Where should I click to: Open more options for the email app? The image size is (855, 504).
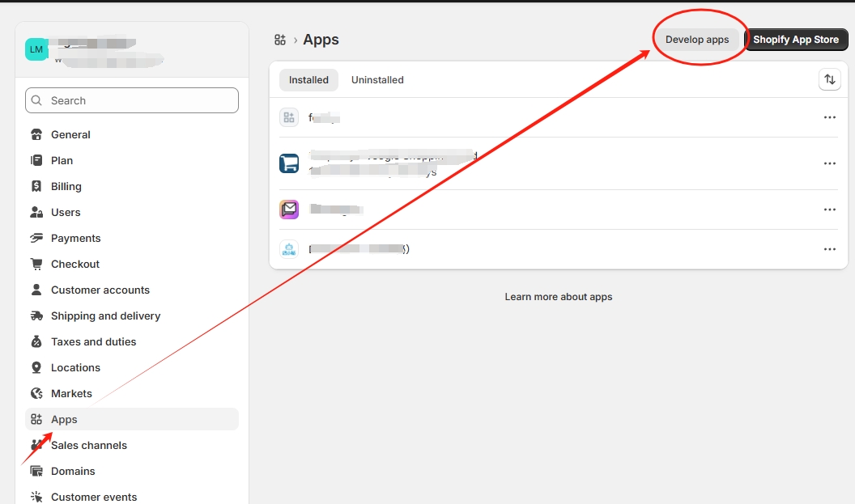829,210
